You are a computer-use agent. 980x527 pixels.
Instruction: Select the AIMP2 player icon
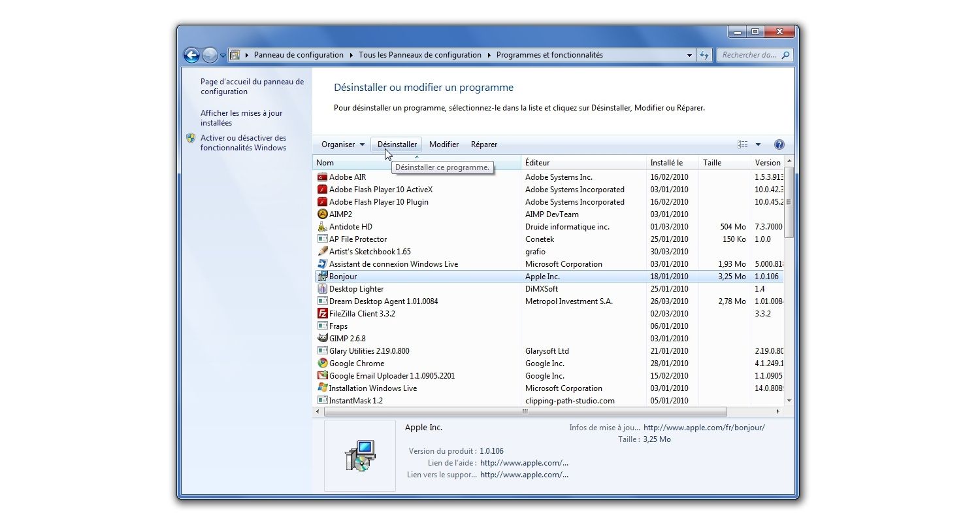322,214
